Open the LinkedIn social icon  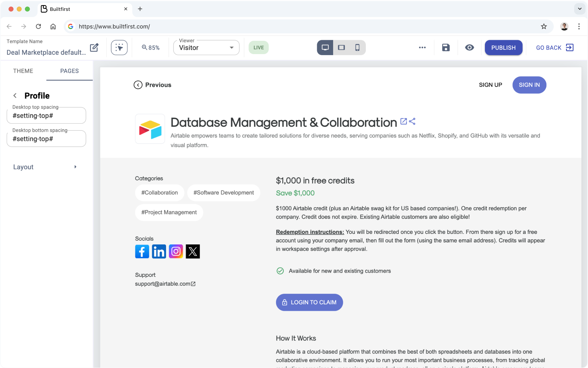point(159,252)
